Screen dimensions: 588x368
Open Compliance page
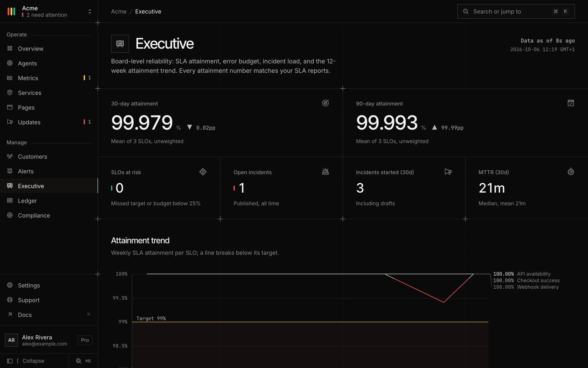(49, 215)
